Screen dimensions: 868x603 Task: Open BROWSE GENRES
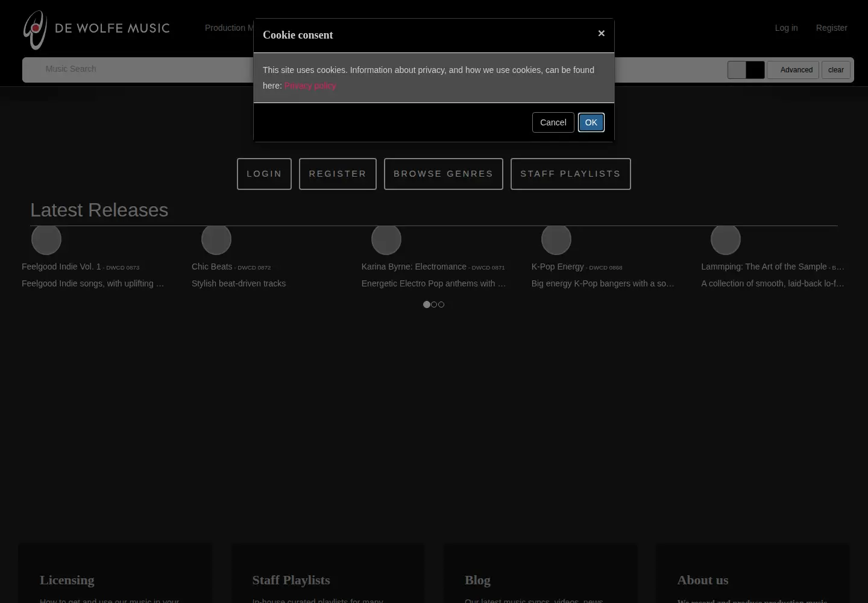pos(444,174)
